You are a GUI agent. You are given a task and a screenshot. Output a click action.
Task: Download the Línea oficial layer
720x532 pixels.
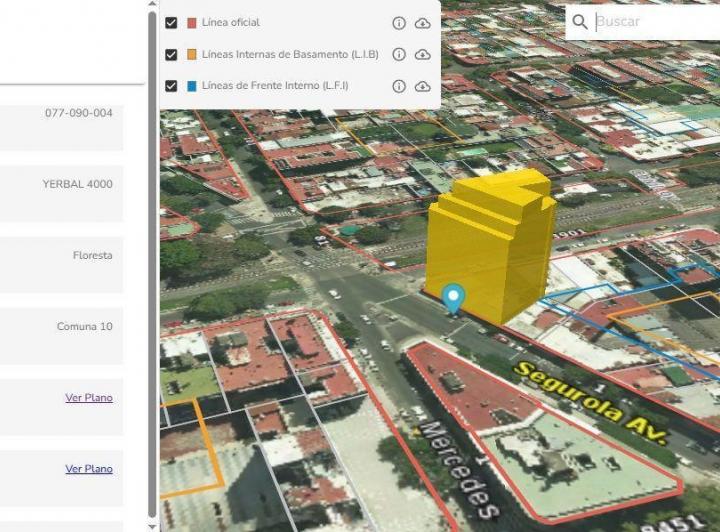pos(422,23)
